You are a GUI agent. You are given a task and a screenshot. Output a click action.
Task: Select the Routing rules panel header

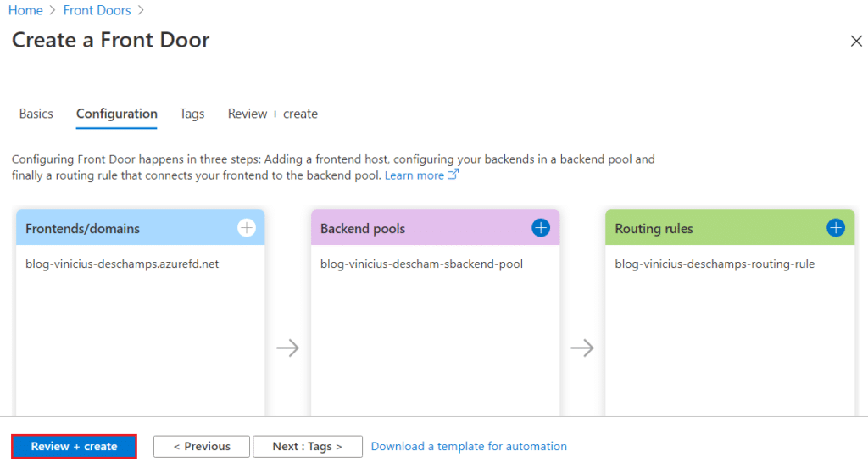(730, 227)
